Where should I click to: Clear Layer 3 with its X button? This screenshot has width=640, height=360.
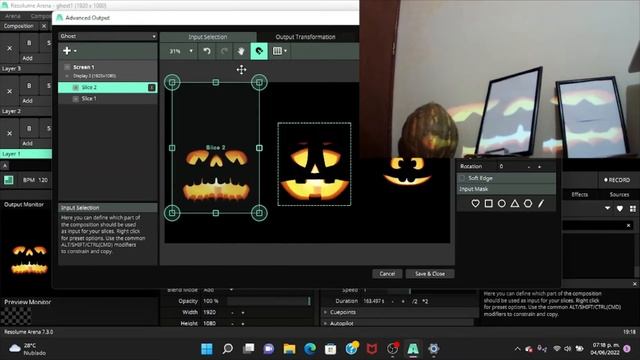[x=9, y=48]
